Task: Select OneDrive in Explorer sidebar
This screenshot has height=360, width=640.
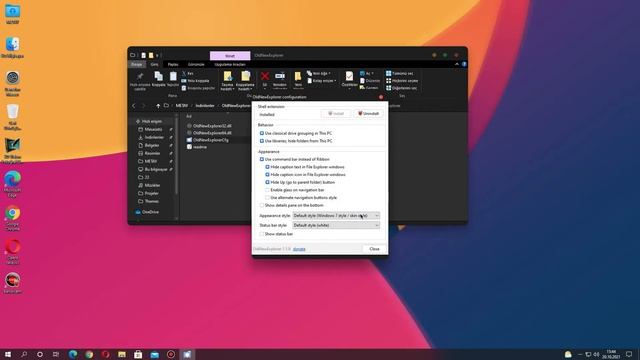Action: click(x=151, y=212)
